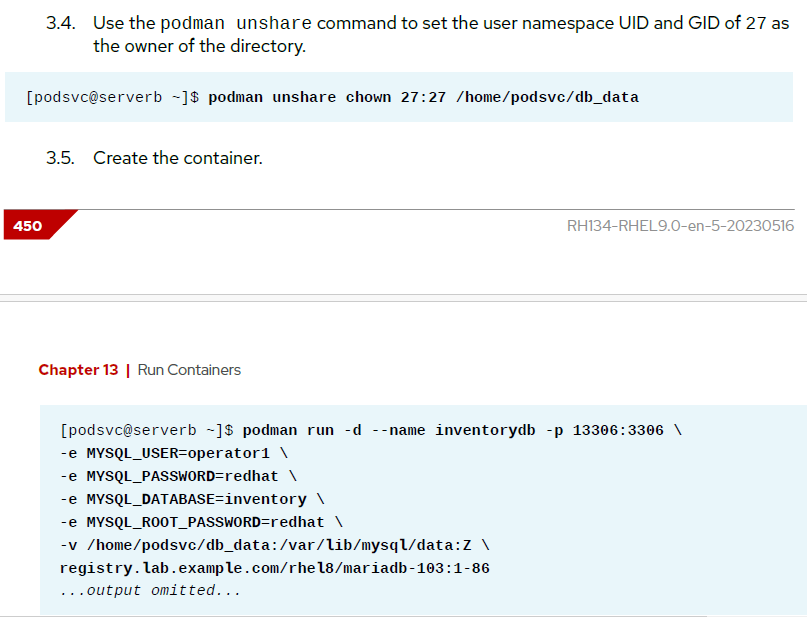This screenshot has height=617, width=807.
Task: Click the first [podsvc@serverb ~]$ prompt
Action: (x=112, y=97)
